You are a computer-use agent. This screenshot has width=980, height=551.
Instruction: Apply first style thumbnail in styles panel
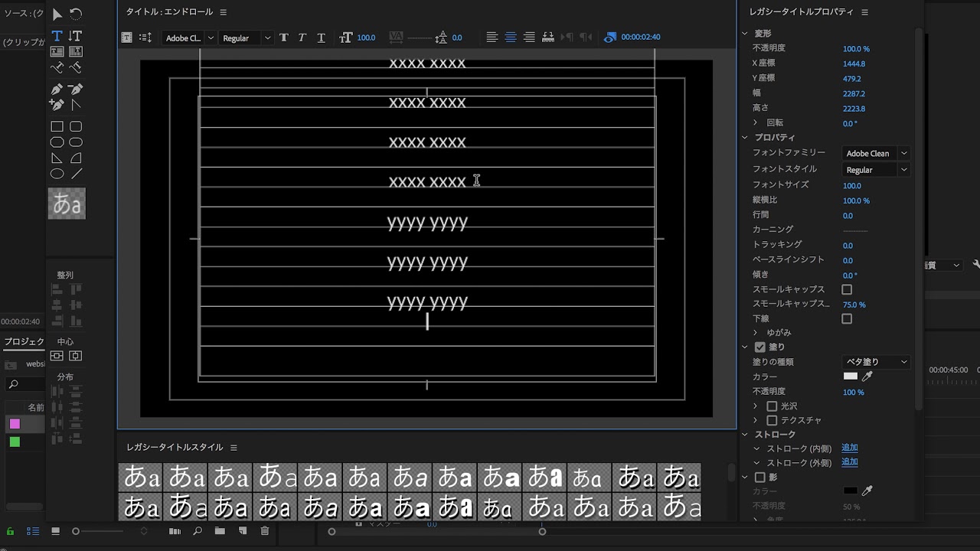tap(141, 477)
